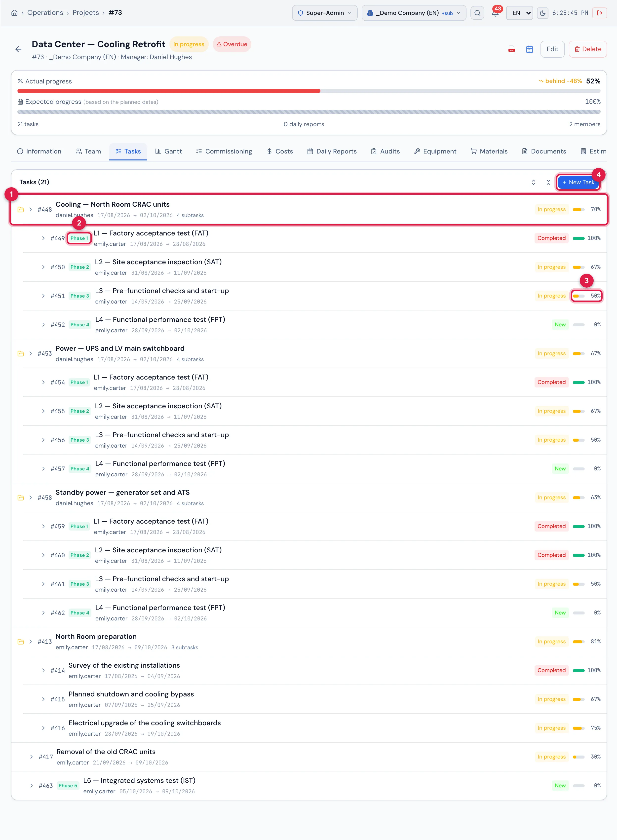This screenshot has height=840, width=617.
Task: Click folder icon of task #448
Action: click(x=21, y=210)
